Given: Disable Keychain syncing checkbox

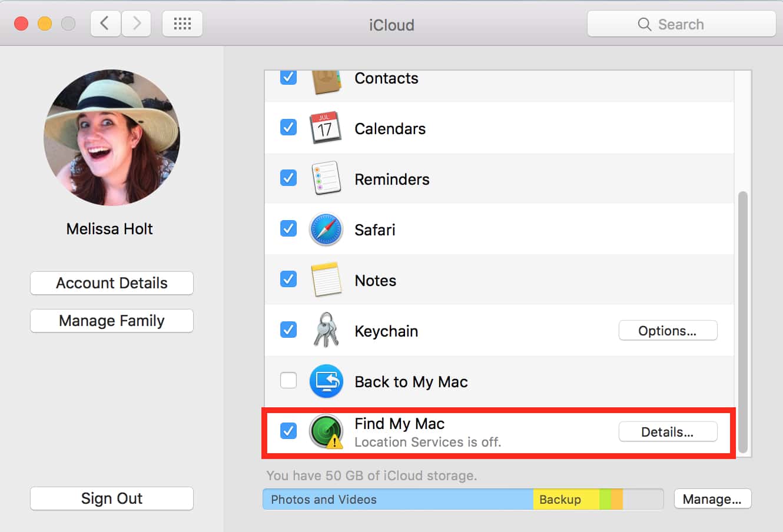Looking at the screenshot, I should pyautogui.click(x=288, y=330).
